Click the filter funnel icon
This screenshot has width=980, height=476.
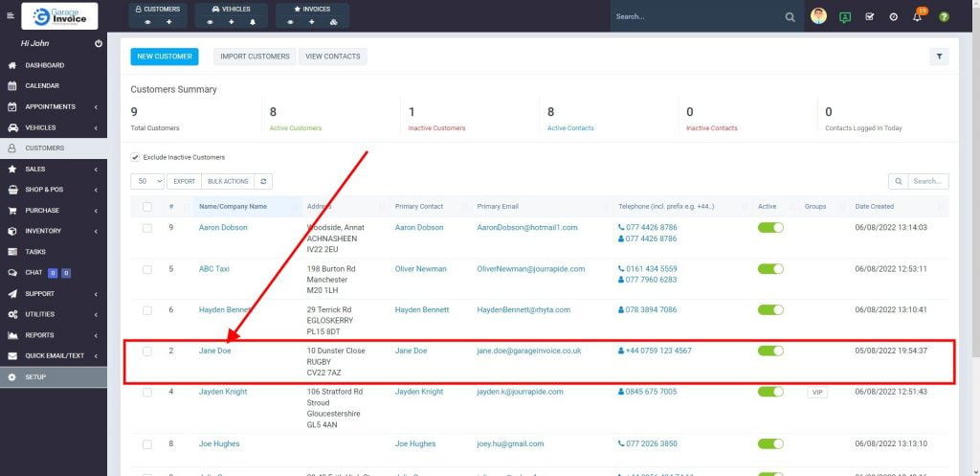tap(939, 57)
